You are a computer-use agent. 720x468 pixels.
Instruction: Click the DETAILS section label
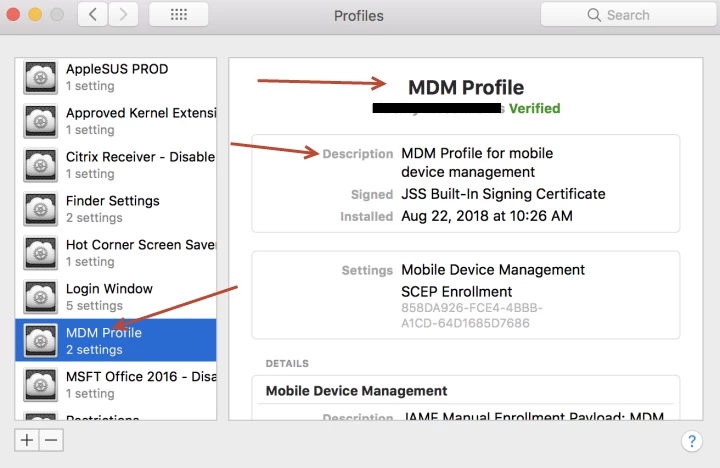click(287, 363)
